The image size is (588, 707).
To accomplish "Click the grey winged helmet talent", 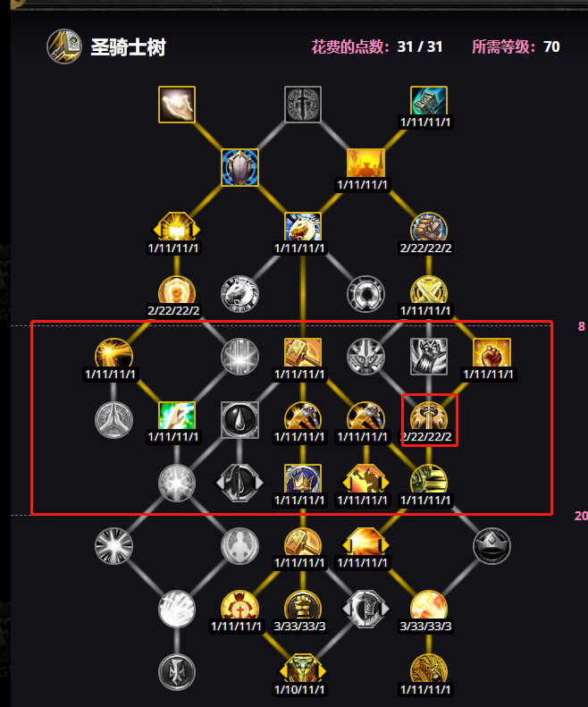I will click(x=365, y=357).
